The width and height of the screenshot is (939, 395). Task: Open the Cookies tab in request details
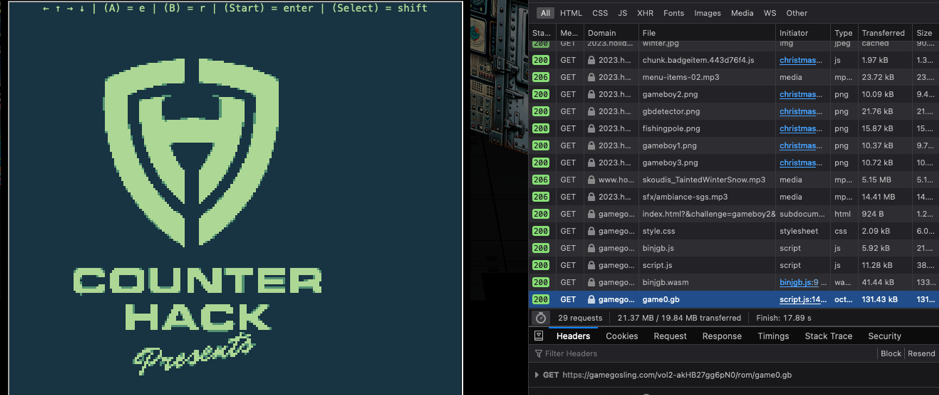pyautogui.click(x=622, y=336)
